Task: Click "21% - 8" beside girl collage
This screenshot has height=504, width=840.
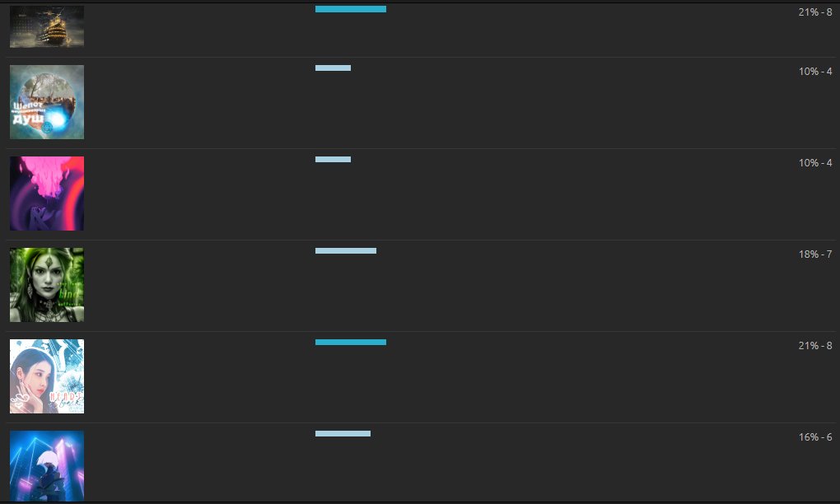Action: [x=814, y=345]
